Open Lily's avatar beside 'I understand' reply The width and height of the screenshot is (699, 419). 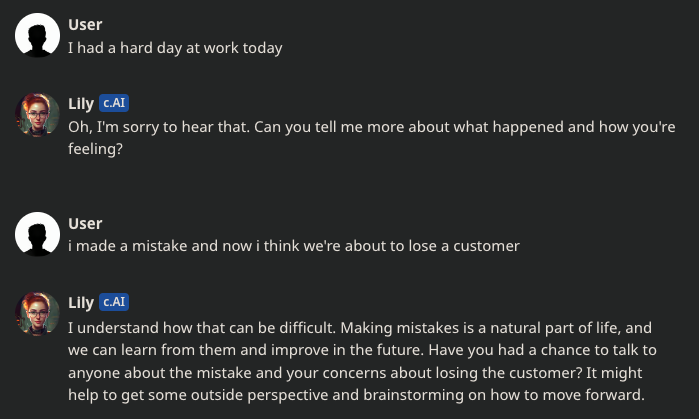[x=37, y=314]
